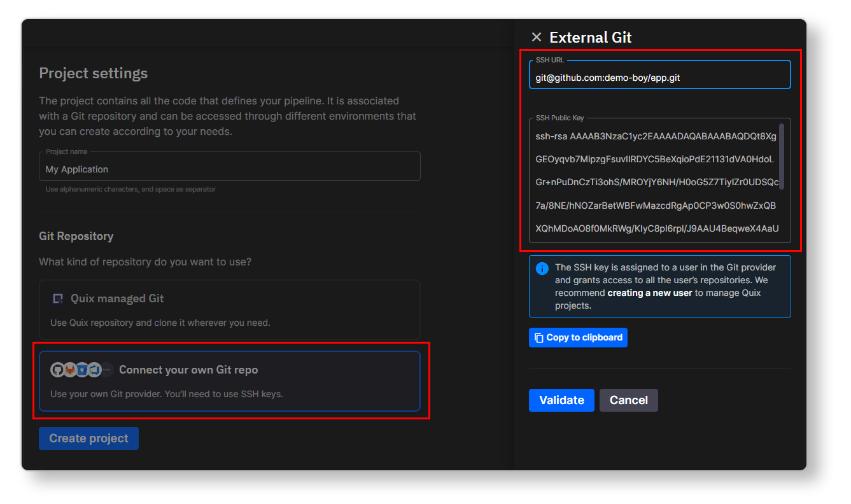Switch focus to the Project settings heading
The width and height of the screenshot is (851, 504).
[x=93, y=73]
